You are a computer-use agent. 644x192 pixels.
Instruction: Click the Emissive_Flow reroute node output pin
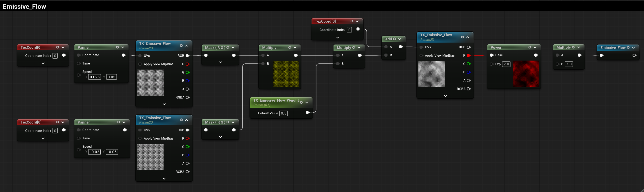pos(634,56)
